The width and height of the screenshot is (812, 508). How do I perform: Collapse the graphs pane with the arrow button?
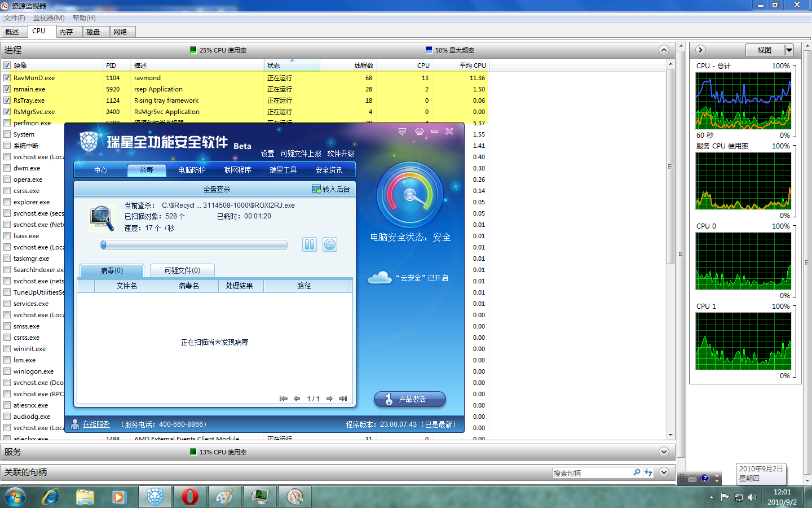pos(700,50)
